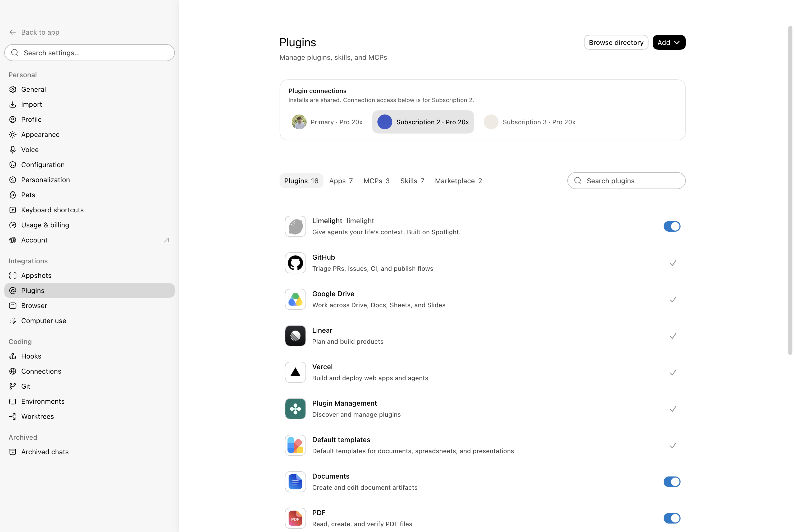
Task: Click the Google Drive plugin icon
Action: coord(295,299)
